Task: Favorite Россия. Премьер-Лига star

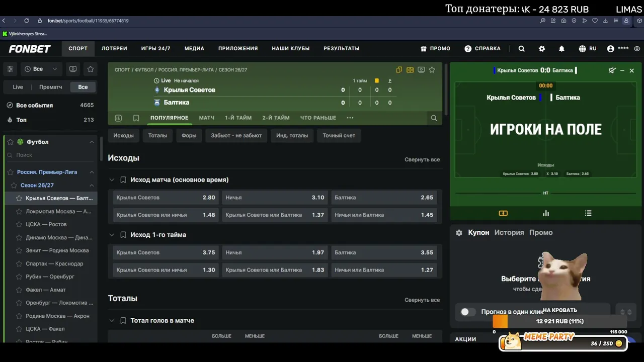Action: click(11, 172)
